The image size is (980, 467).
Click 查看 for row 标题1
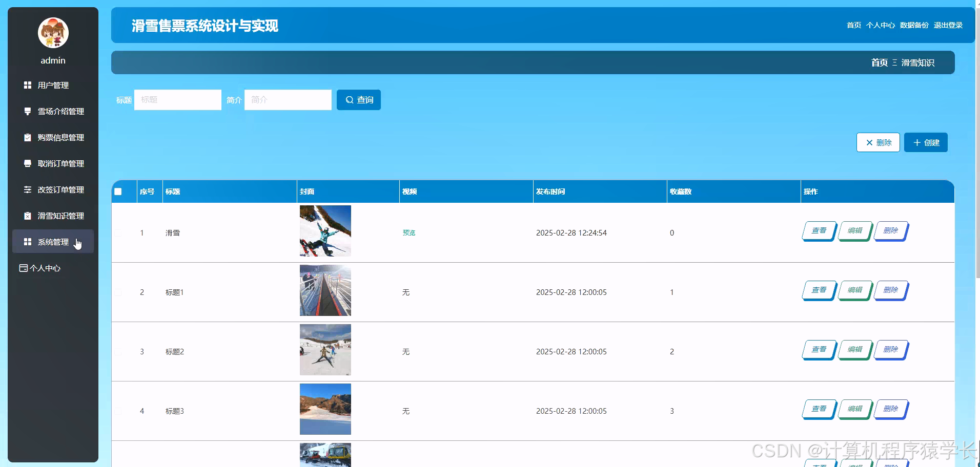click(x=819, y=290)
